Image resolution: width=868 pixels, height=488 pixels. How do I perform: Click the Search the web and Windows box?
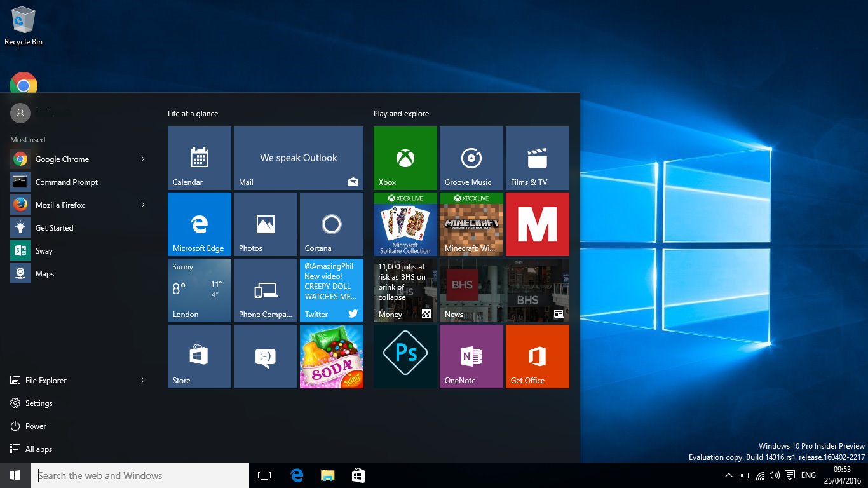(140, 475)
